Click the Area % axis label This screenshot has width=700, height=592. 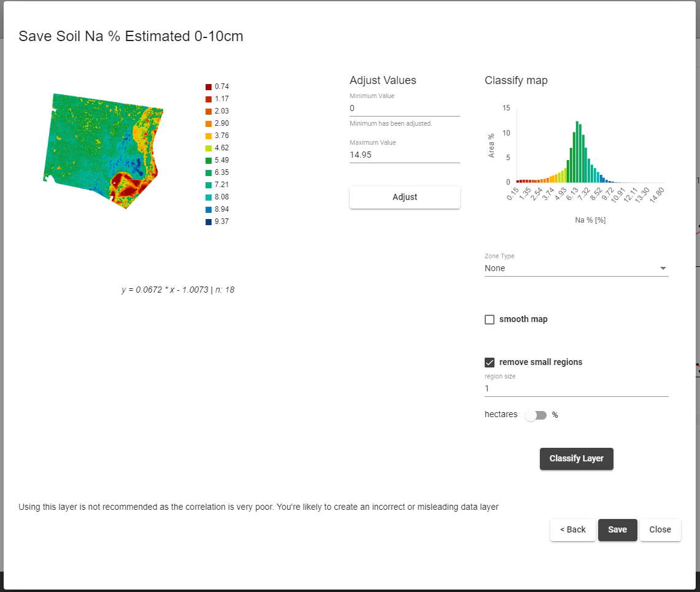pos(491,145)
